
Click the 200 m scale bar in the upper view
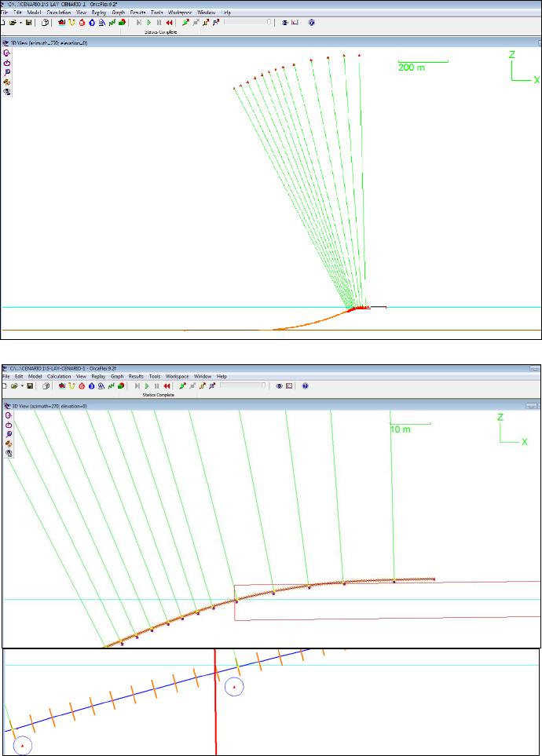[x=423, y=61]
